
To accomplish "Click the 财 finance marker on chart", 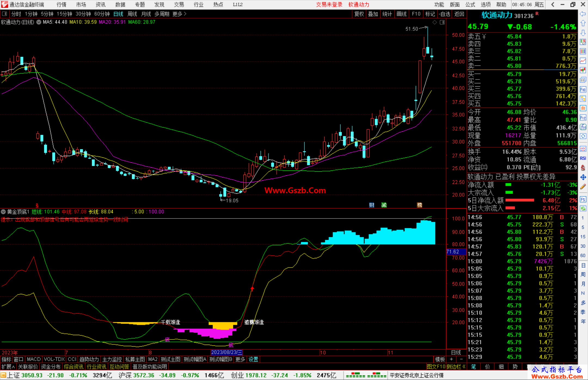I will coord(372,205).
